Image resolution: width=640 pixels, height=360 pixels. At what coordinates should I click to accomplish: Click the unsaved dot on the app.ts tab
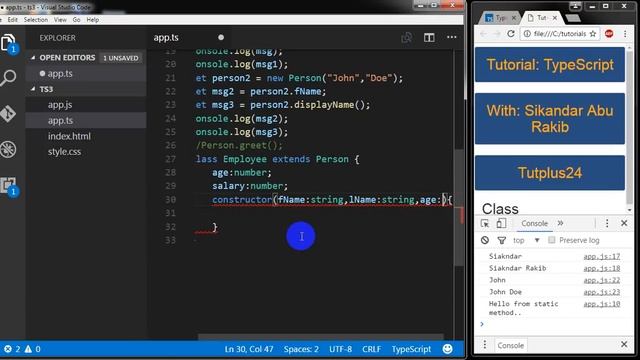point(221,38)
